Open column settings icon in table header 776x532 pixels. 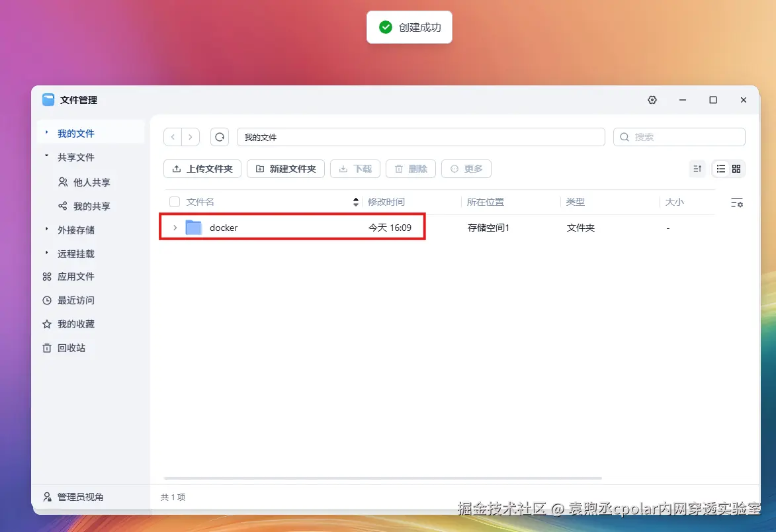pos(736,202)
